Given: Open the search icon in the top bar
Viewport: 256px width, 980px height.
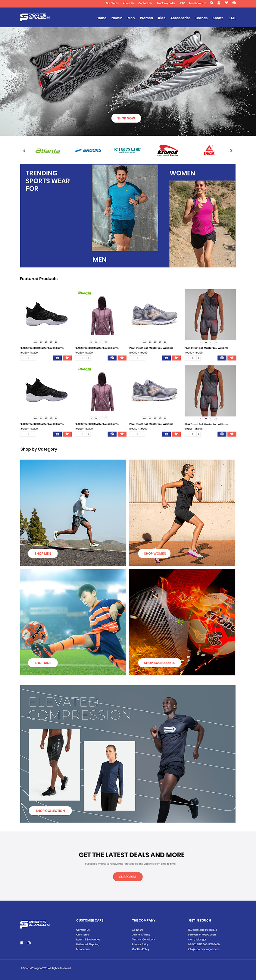Looking at the screenshot, I should pyautogui.click(x=211, y=3).
